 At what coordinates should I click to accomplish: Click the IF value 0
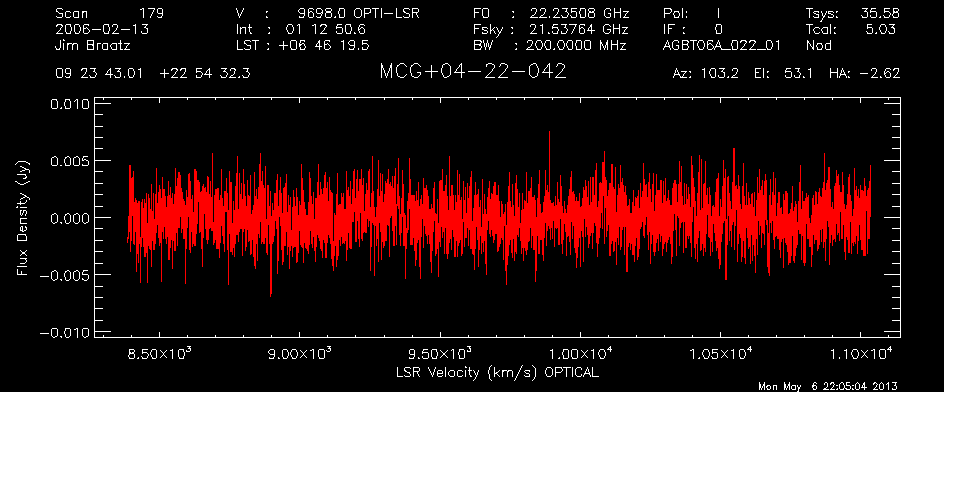coord(718,29)
